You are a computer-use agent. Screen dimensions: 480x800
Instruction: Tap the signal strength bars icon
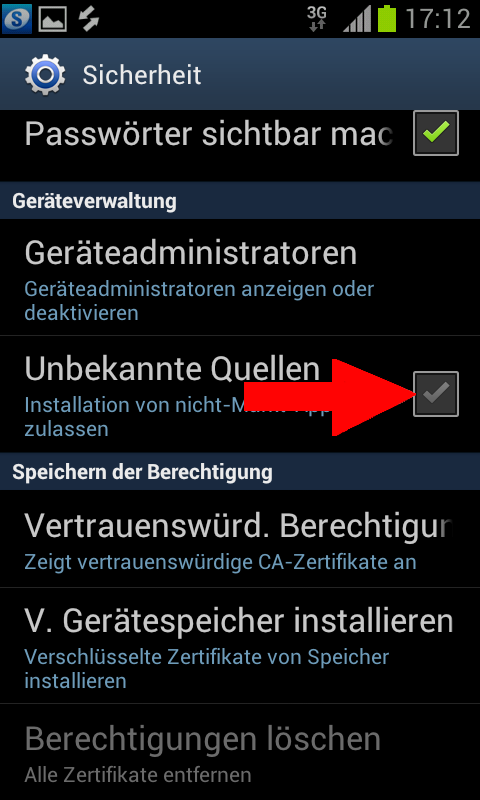click(x=357, y=19)
